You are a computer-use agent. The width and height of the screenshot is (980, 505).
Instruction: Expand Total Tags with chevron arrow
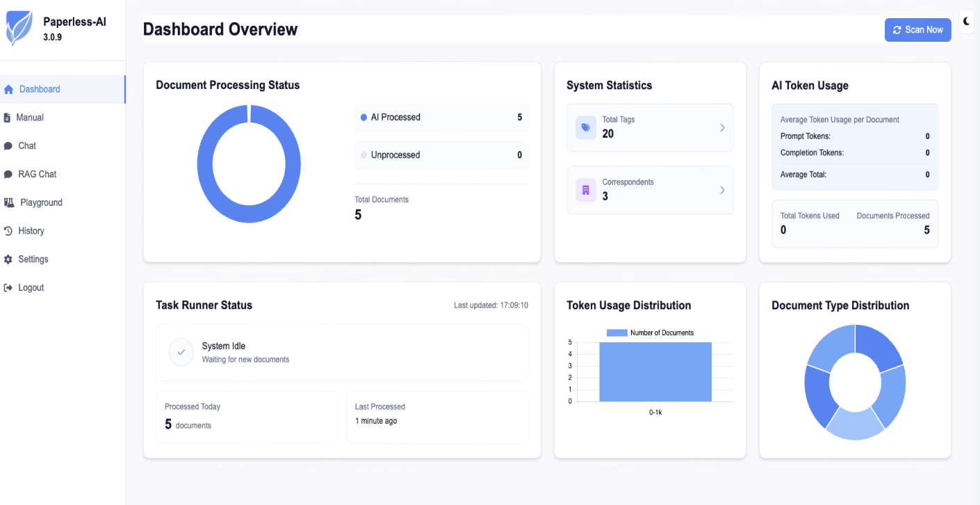722,127
